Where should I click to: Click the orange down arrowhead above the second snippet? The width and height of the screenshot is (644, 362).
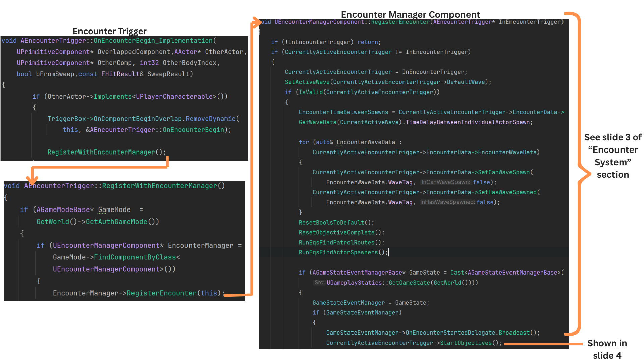coord(32,180)
